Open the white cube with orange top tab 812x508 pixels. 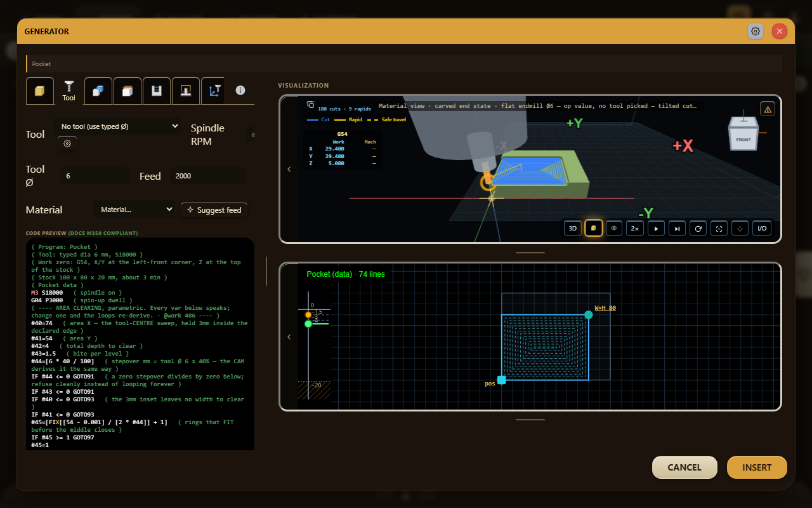127,91
